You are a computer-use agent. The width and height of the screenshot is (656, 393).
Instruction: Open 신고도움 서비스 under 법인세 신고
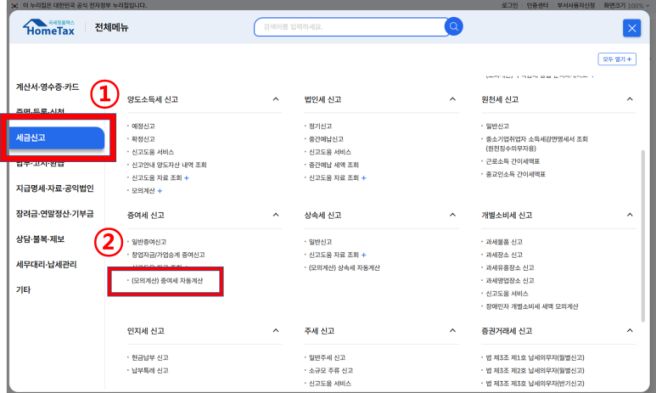330,152
